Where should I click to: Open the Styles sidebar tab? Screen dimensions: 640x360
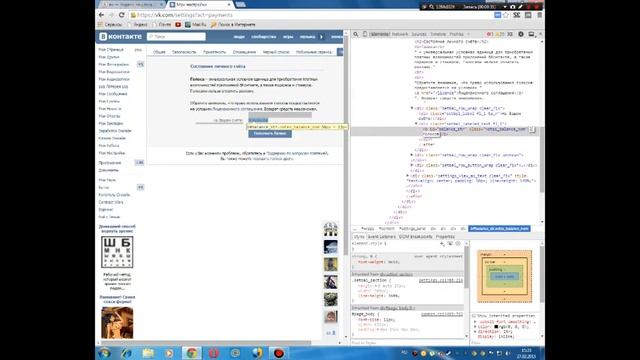(359, 237)
